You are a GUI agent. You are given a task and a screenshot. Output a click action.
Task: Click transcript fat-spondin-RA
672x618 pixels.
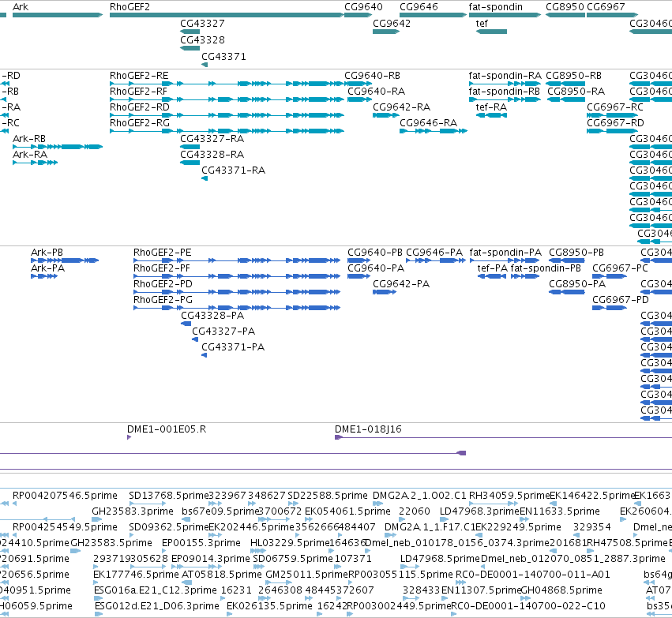[x=505, y=84]
